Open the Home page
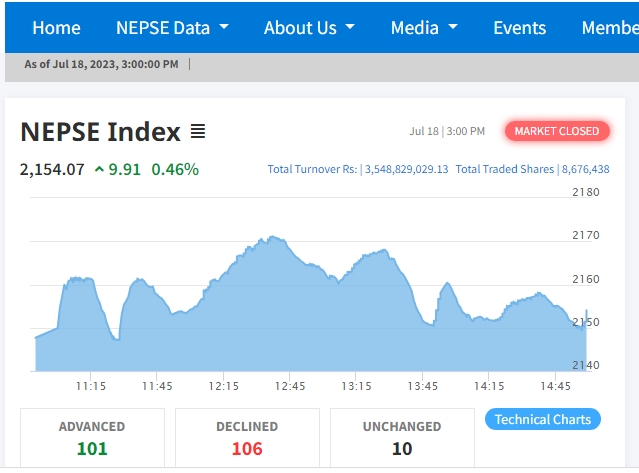Image resolution: width=639 pixels, height=473 pixels. point(56,27)
